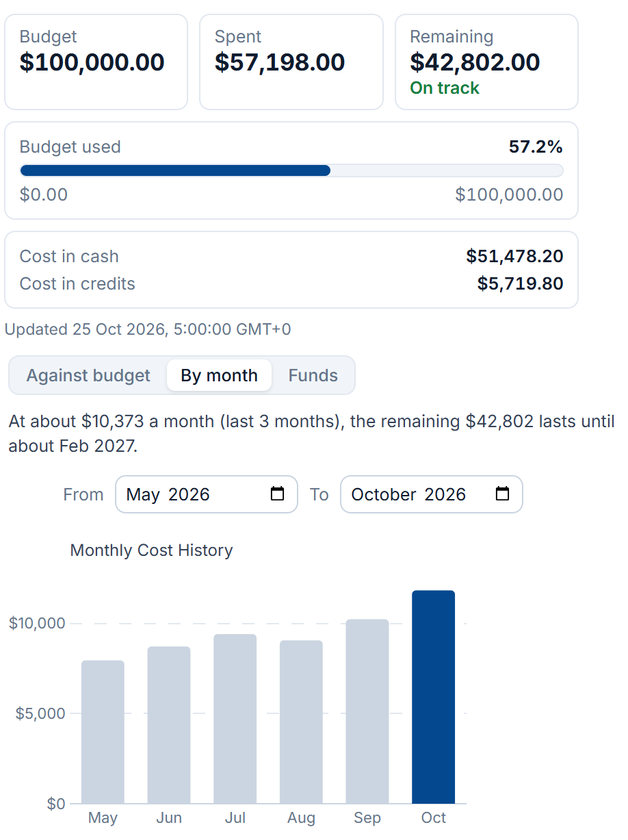628x840 pixels.
Task: Click the Cost in credits label
Action: (x=77, y=283)
